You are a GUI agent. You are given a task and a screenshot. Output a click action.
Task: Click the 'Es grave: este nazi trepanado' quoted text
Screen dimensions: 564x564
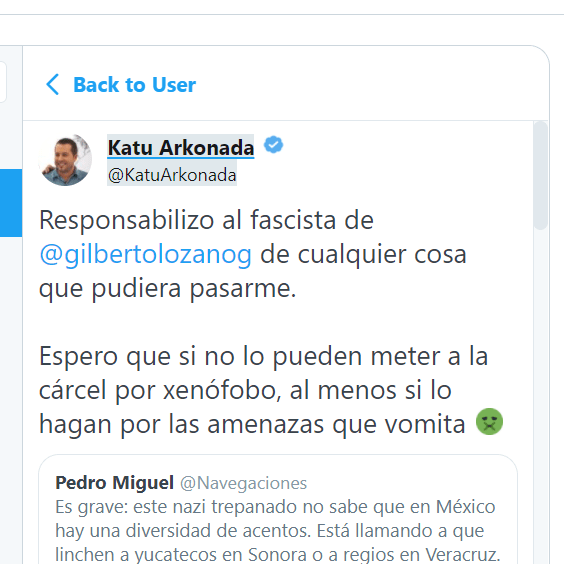(x=276, y=530)
